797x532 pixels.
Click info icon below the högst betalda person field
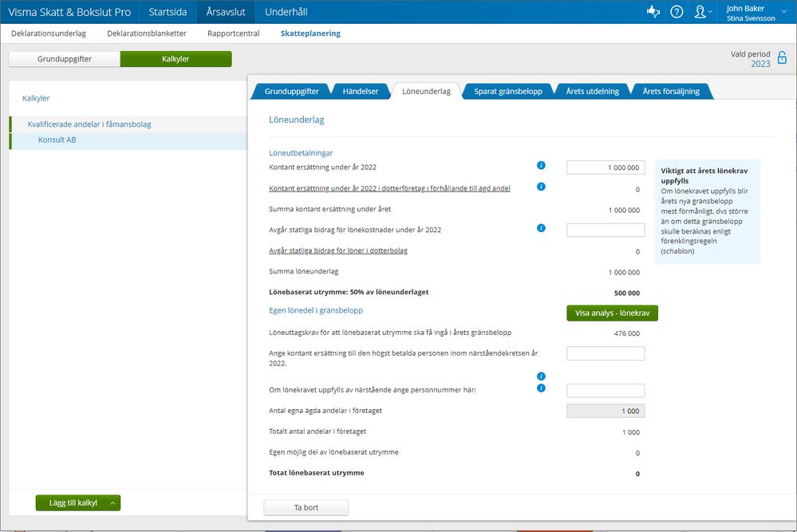coord(541,376)
